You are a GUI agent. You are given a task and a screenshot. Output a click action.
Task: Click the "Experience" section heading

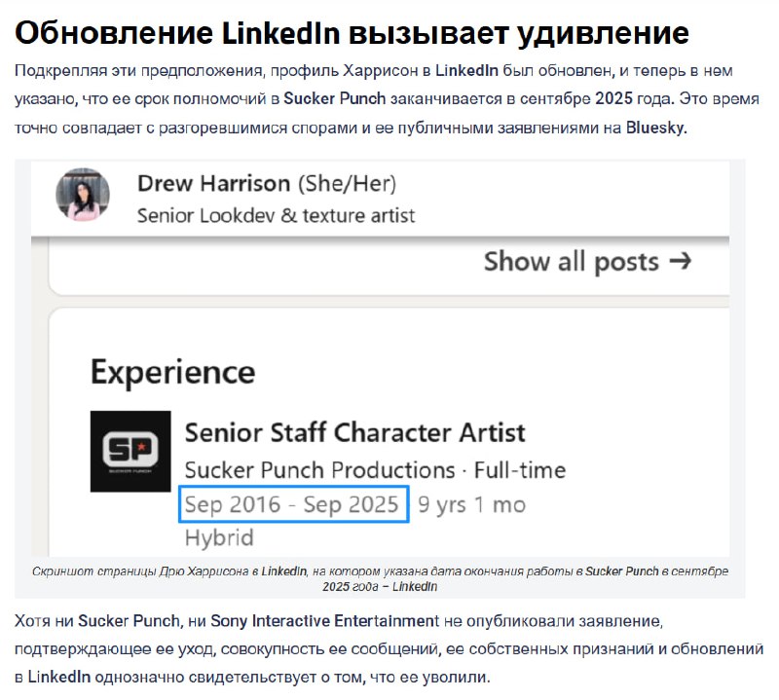pos(172,371)
